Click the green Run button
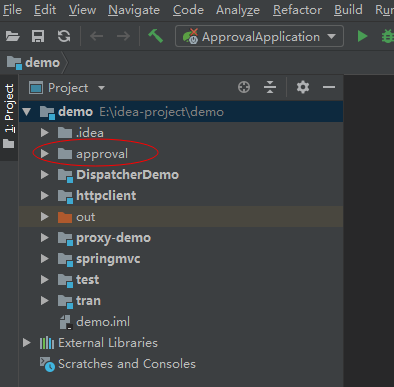The width and height of the screenshot is (394, 387). click(x=362, y=36)
